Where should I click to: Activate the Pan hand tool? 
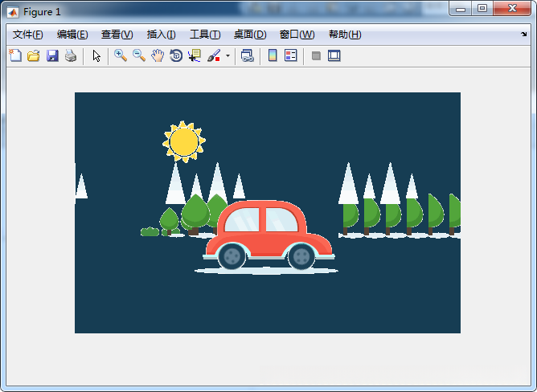pos(158,56)
